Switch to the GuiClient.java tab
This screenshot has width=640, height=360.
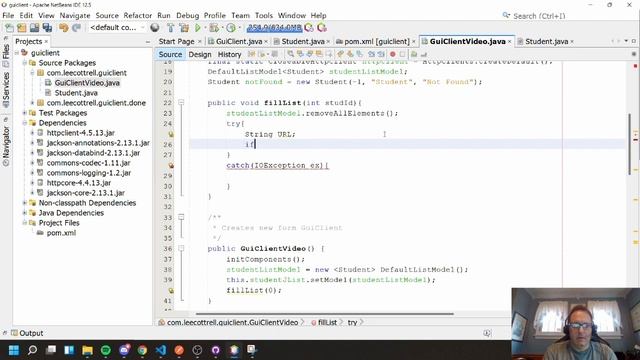239,41
